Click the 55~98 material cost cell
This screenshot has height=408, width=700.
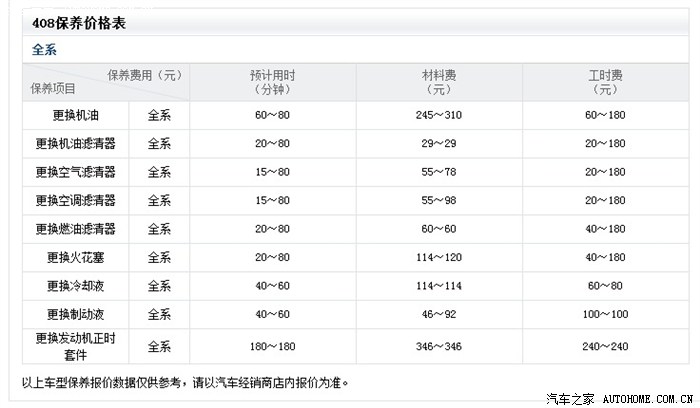[x=439, y=200]
